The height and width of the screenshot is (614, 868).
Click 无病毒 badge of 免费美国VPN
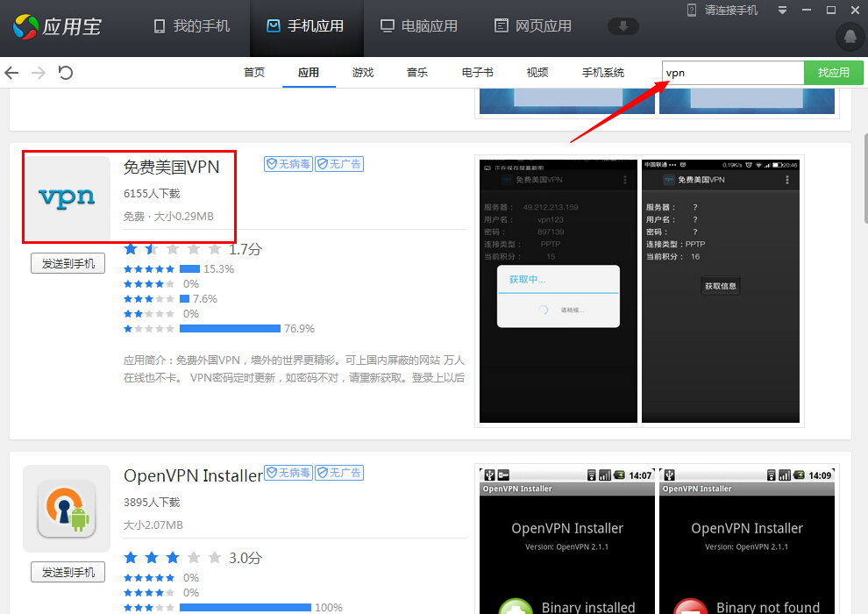[288, 164]
